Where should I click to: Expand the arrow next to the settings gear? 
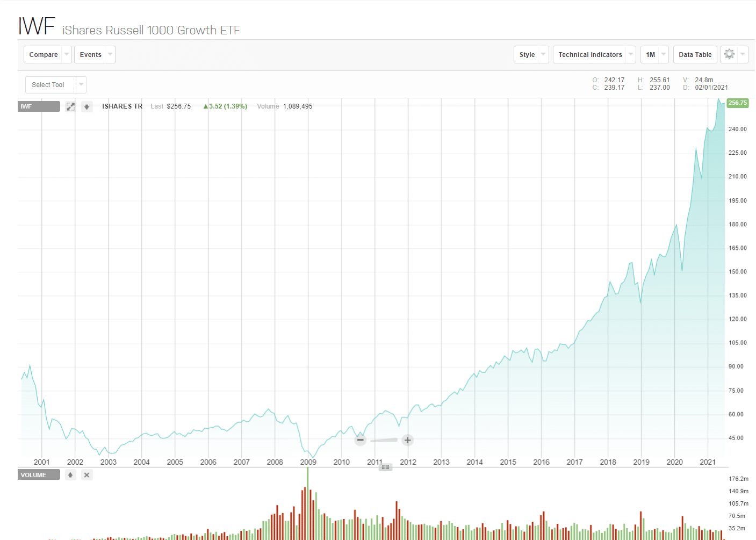743,54
